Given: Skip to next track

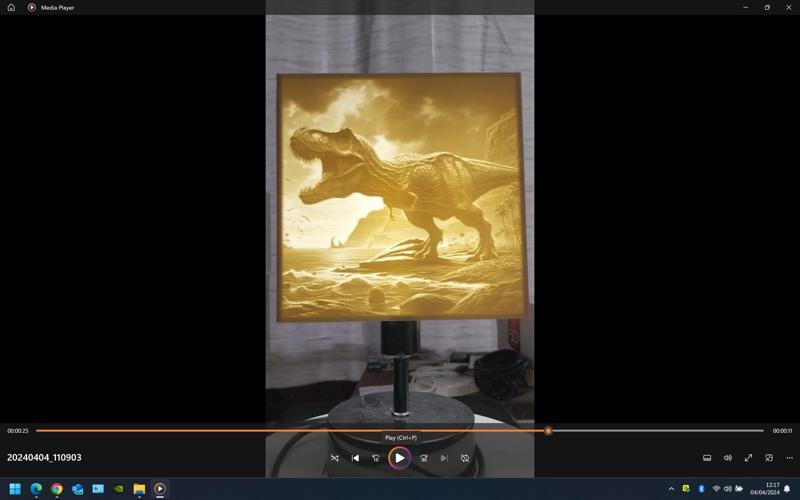Looking at the screenshot, I should pyautogui.click(x=444, y=458).
